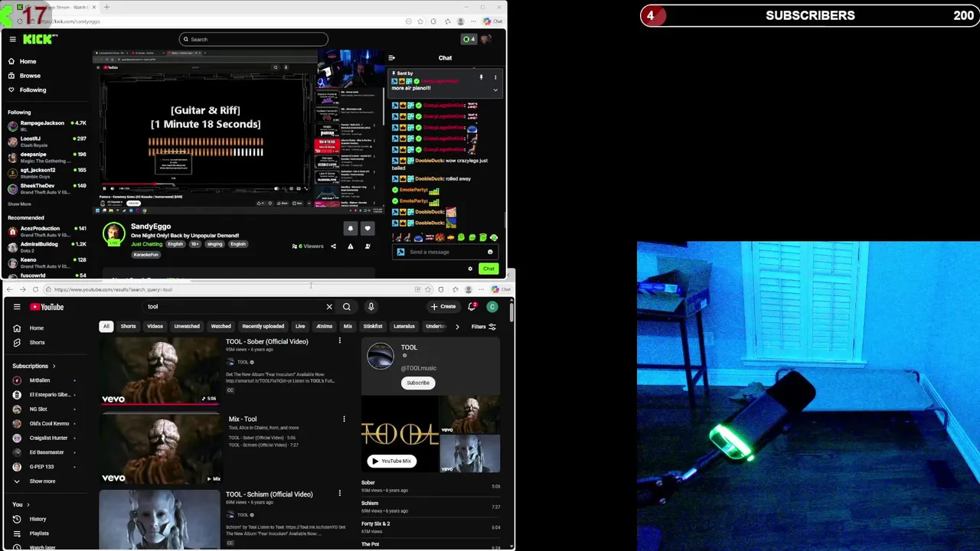Open options menu for TOOL - Schism video

pos(340,494)
